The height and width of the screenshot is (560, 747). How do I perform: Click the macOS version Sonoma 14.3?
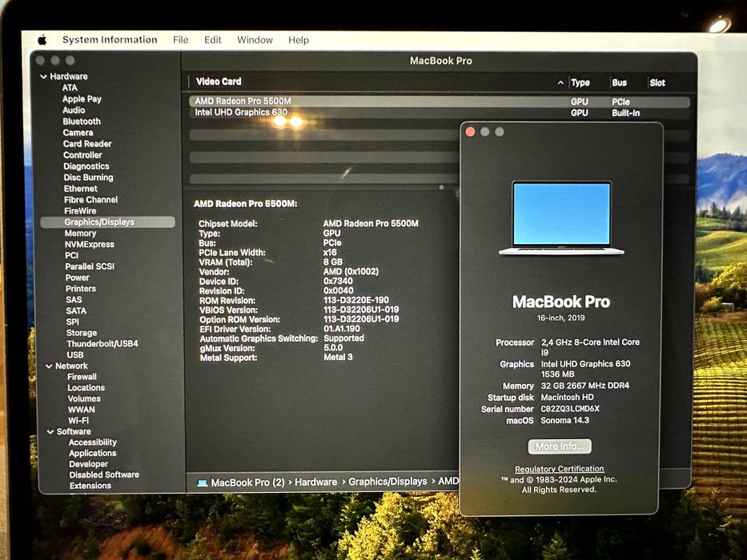[x=565, y=421]
